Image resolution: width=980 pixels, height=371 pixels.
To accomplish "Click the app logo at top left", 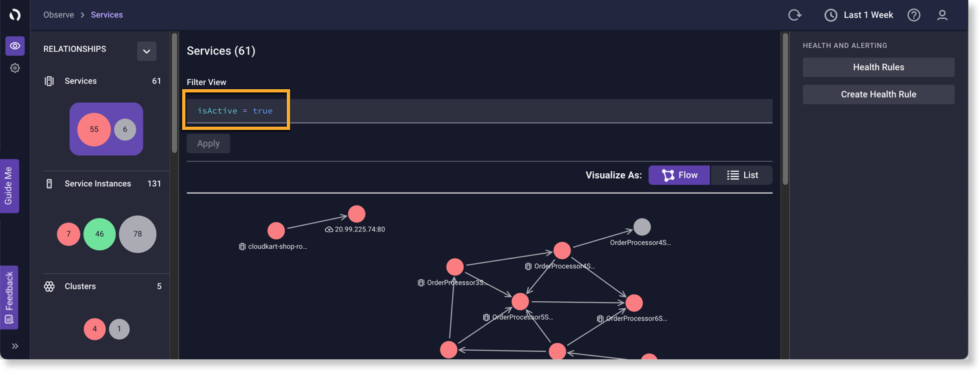I will coord(15,15).
